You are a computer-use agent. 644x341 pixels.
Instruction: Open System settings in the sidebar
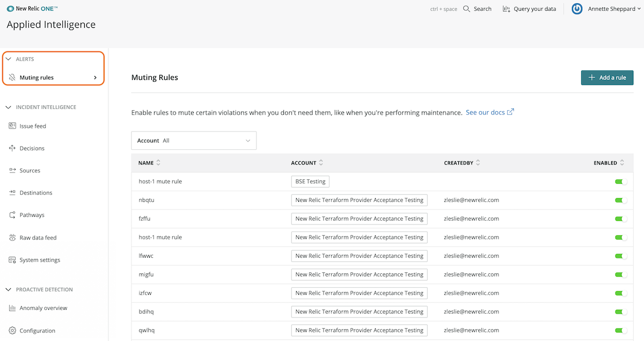pos(40,260)
